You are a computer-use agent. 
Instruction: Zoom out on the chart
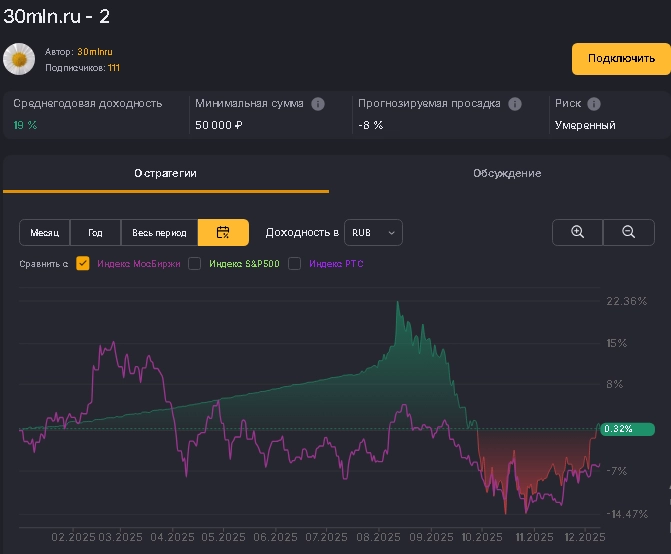(629, 232)
